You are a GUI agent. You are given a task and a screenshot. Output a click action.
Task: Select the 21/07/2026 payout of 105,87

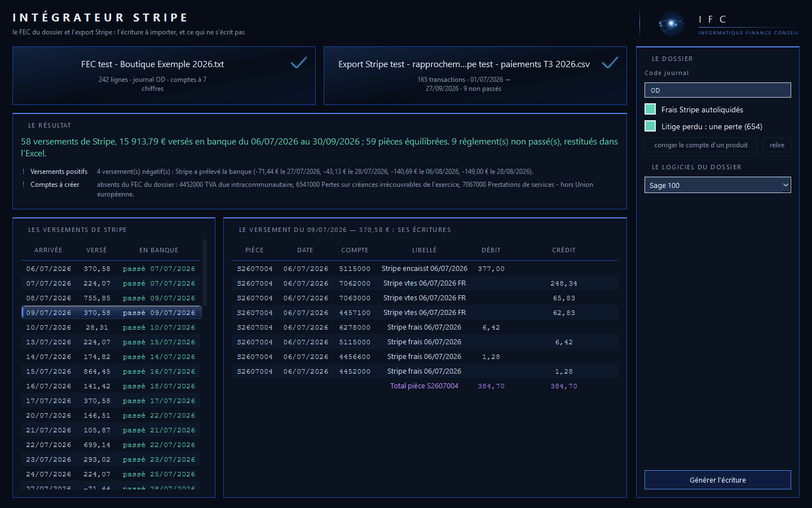[111, 430]
